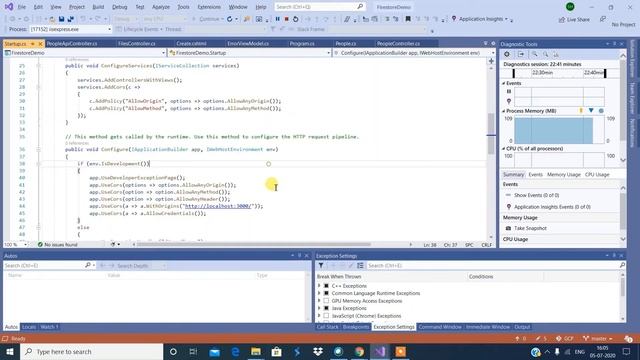Restart the debugging session
640x360 pixels.
pyautogui.click(x=296, y=19)
